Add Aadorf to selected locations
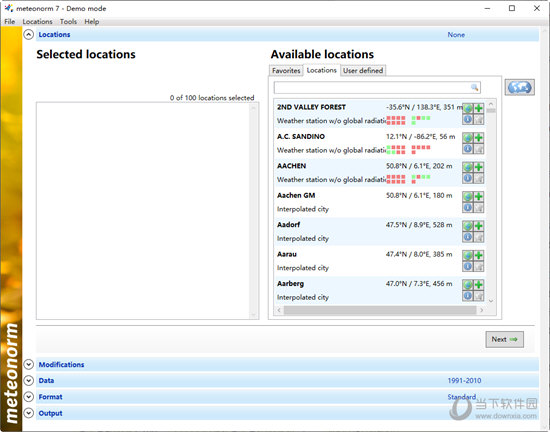The height and width of the screenshot is (432, 550). (x=479, y=226)
